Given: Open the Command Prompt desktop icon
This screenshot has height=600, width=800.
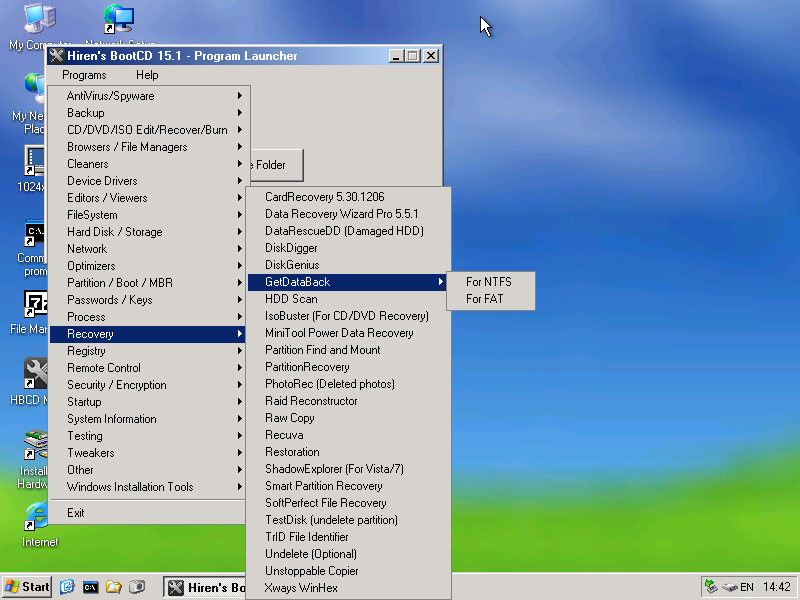Looking at the screenshot, I should [36, 235].
